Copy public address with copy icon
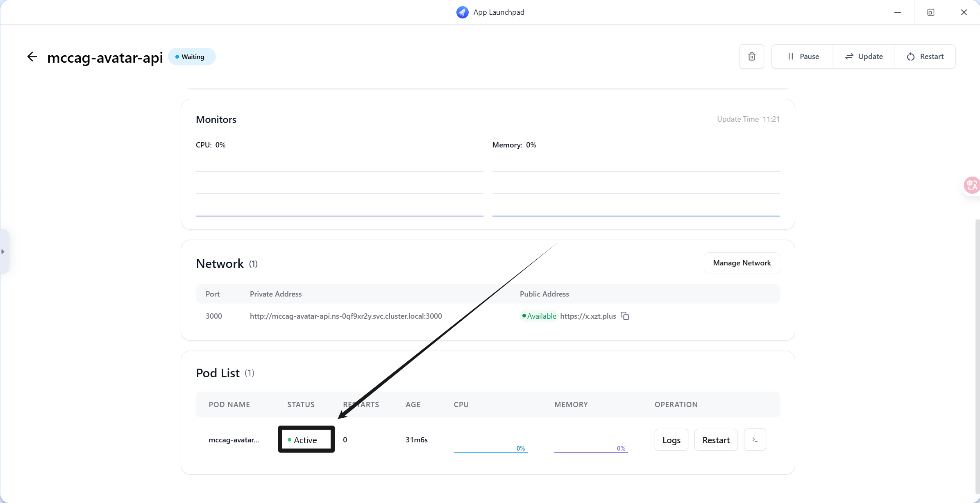Screen dimensions: 980x503 (x=625, y=316)
